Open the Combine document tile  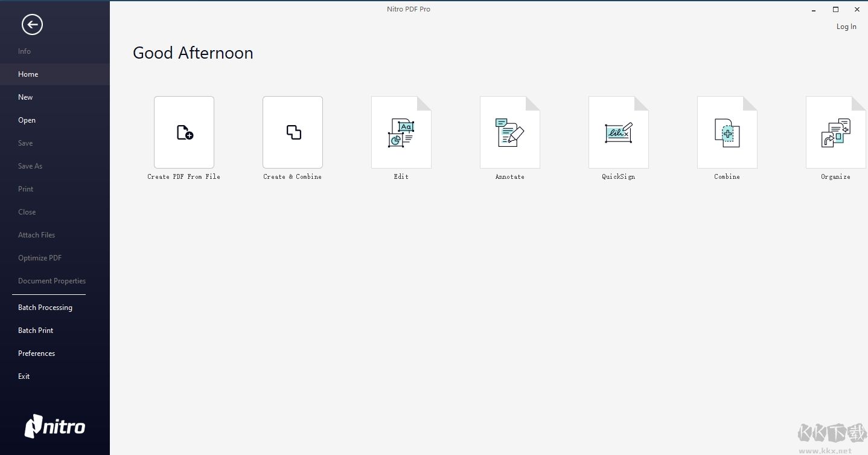click(727, 132)
